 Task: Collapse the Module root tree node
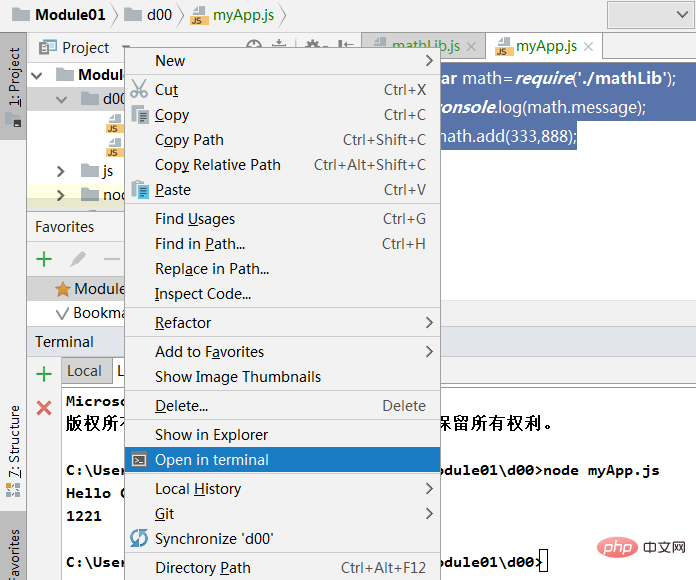pyautogui.click(x=37, y=75)
